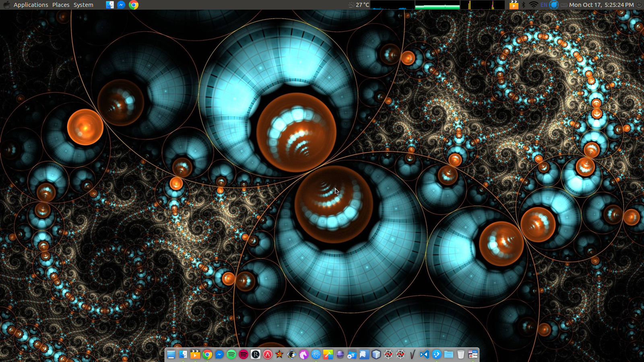Viewport: 644px width, 362px height.
Task: Open the Tux penguin dock icon
Action: click(292, 354)
